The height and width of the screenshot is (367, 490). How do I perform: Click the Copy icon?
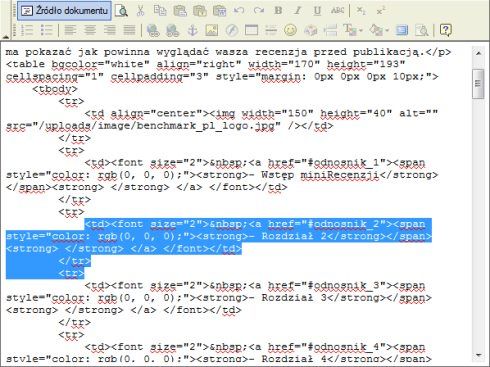(160, 11)
